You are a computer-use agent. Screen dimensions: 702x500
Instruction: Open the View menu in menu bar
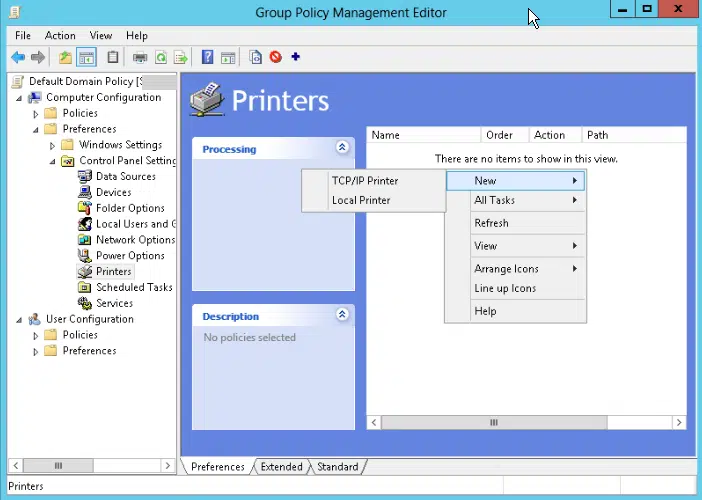point(101,35)
